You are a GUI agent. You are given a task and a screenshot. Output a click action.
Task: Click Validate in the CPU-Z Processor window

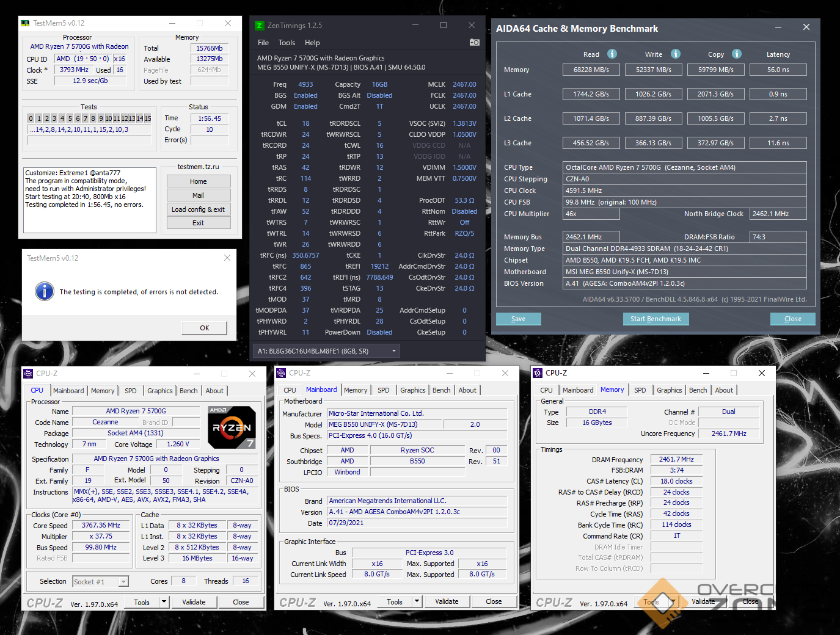pyautogui.click(x=194, y=602)
